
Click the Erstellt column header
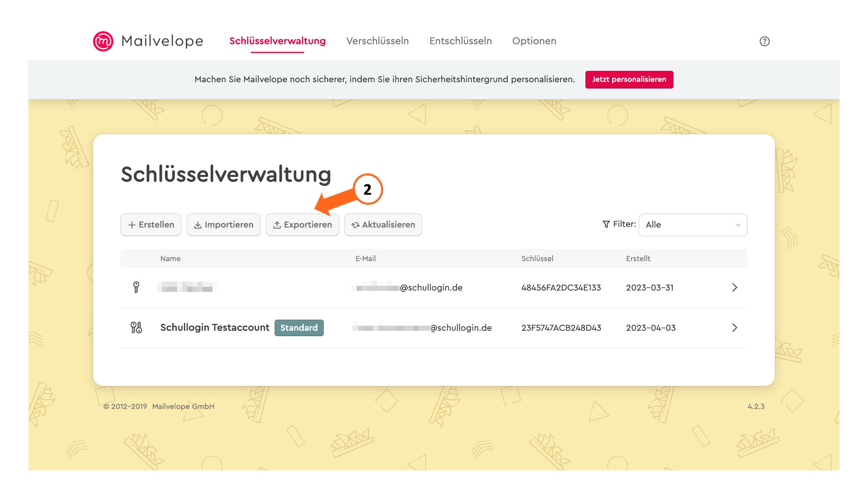(638, 258)
